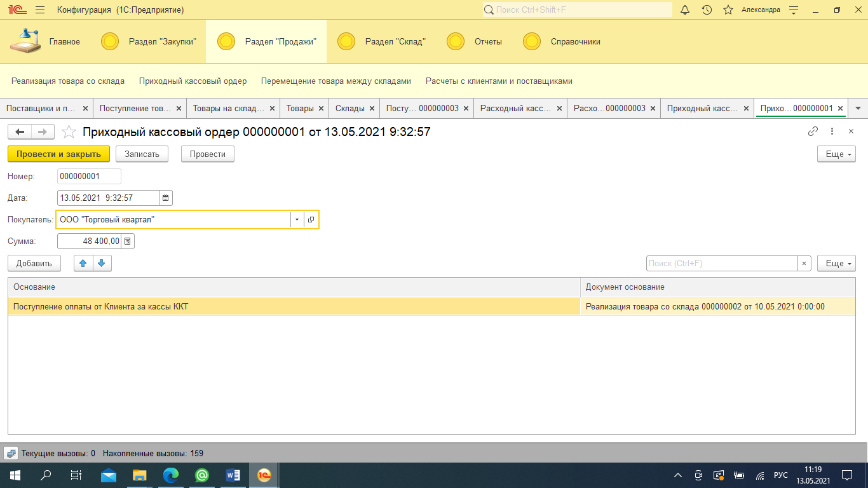Viewport: 868px width, 488px height.
Task: Click the table search field
Action: coord(722,263)
